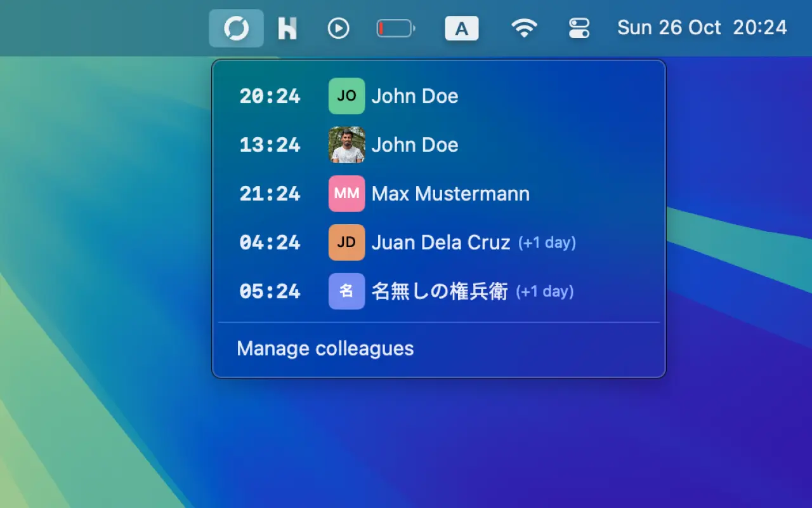
Task: Select the purple 名 avatar
Action: (x=346, y=291)
